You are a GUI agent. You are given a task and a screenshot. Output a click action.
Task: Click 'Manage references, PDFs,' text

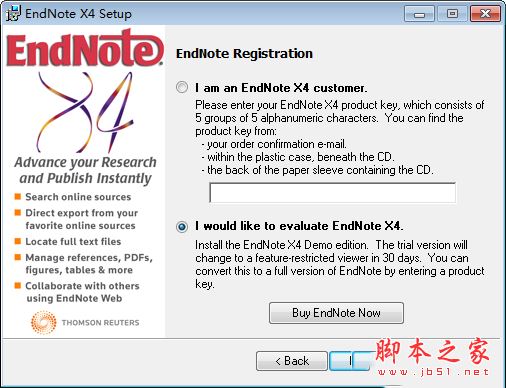click(89, 258)
